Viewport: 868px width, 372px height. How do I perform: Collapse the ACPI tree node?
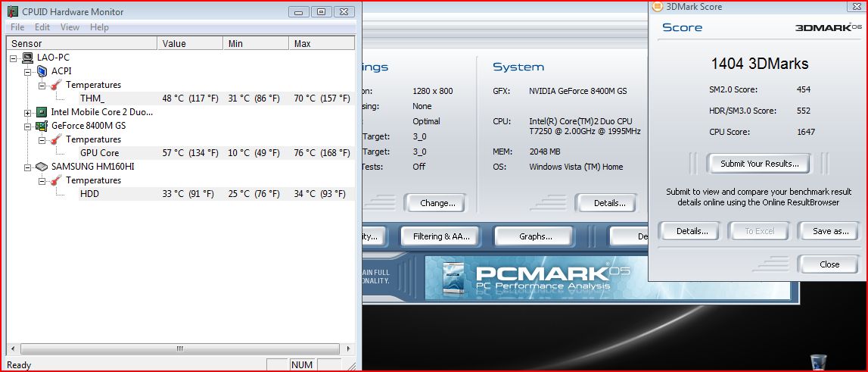28,71
